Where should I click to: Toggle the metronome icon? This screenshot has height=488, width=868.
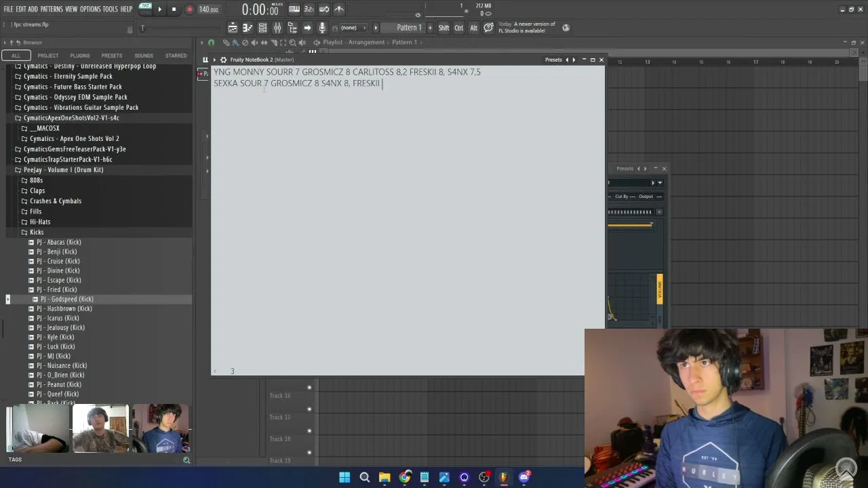pyautogui.click(x=339, y=9)
